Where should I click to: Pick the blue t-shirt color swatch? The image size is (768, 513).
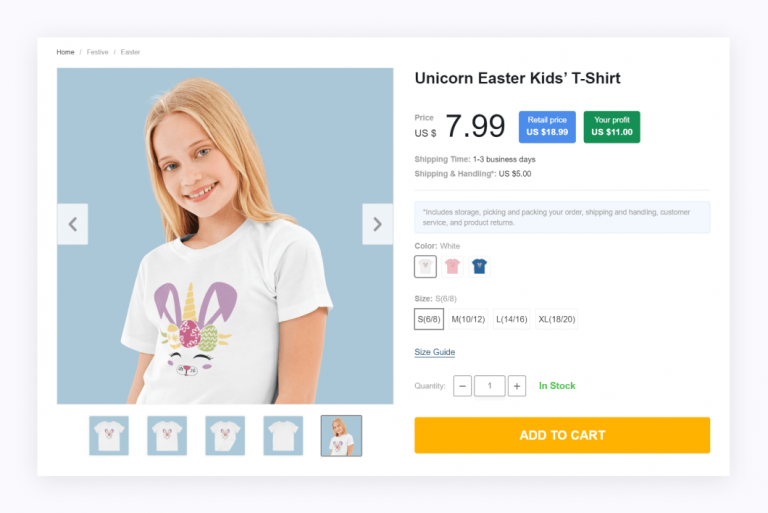click(479, 267)
